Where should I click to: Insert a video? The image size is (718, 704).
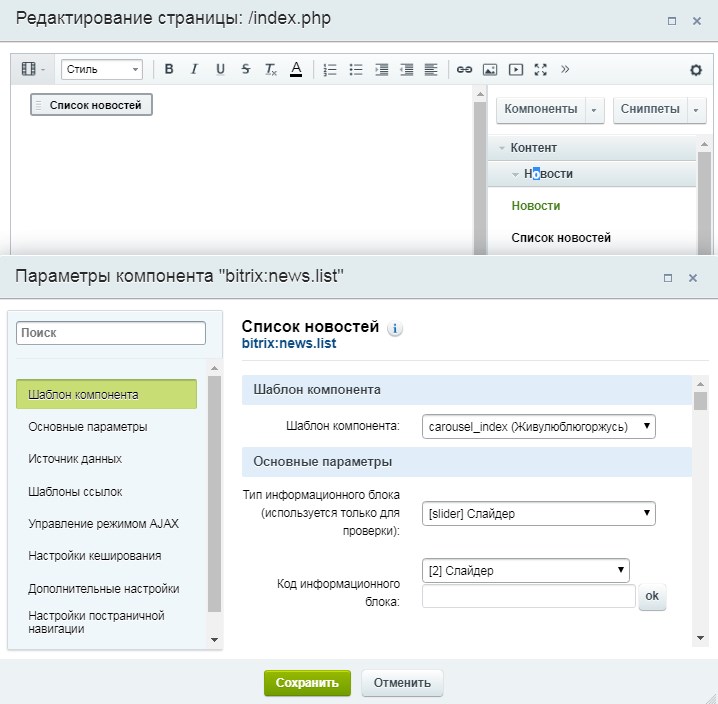[x=516, y=69]
